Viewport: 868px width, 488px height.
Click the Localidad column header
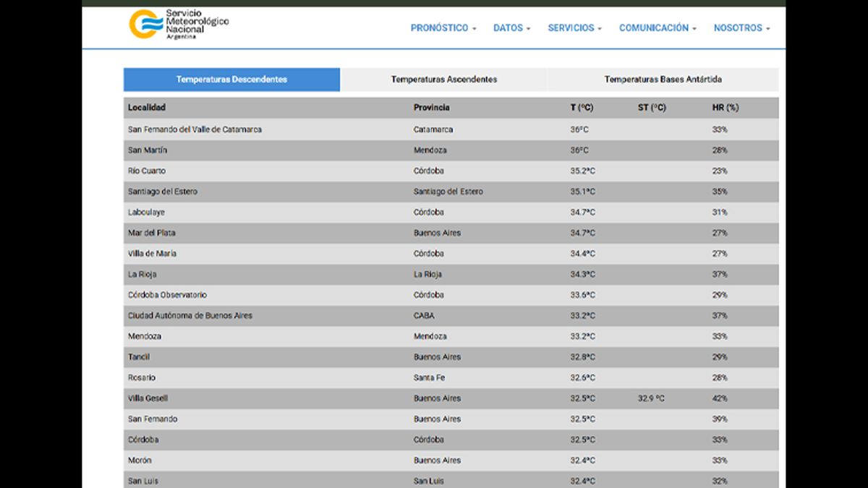click(147, 108)
